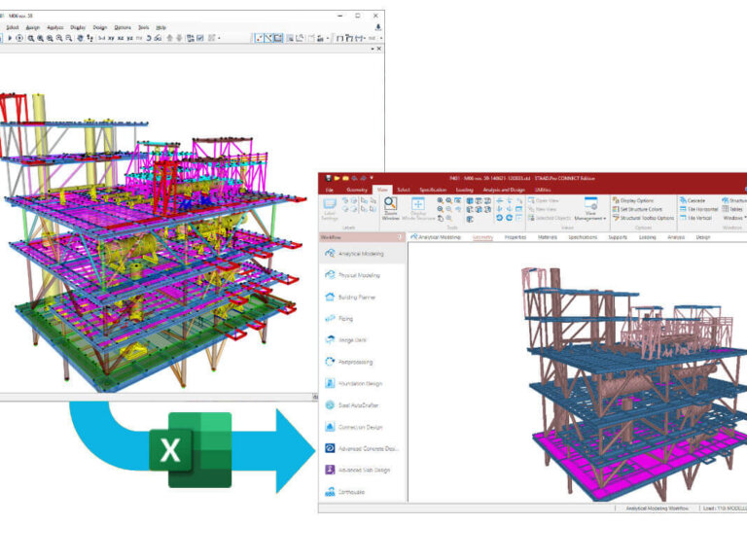Expand the quick access toolbar dropdown arrow
Image resolution: width=747 pixels, height=560 pixels.
click(x=372, y=178)
